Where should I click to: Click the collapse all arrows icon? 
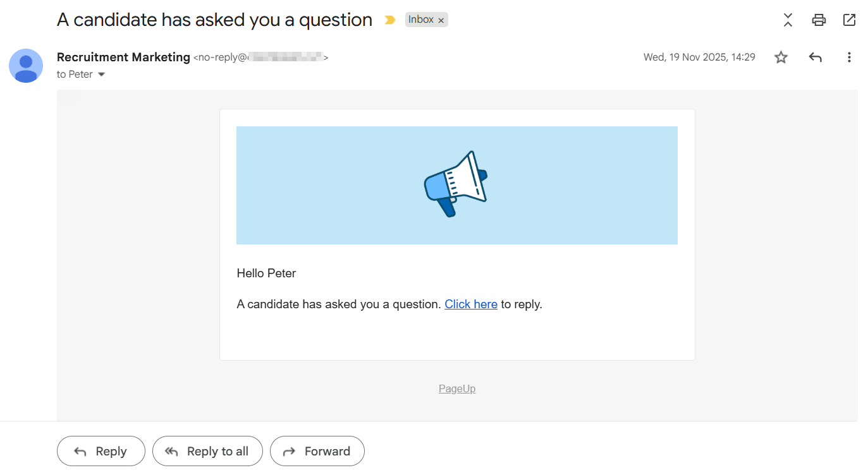coord(788,20)
